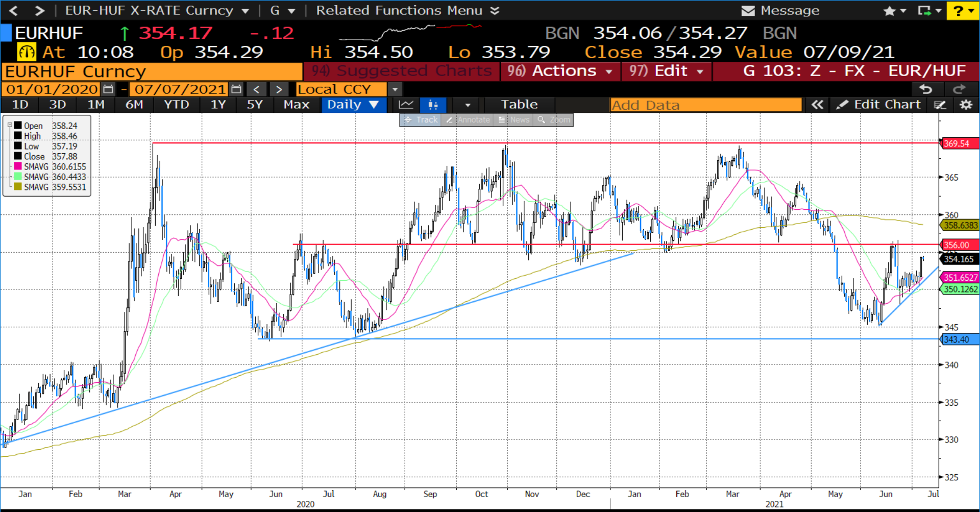
Task: Click the favorites star icon
Action: [890, 11]
